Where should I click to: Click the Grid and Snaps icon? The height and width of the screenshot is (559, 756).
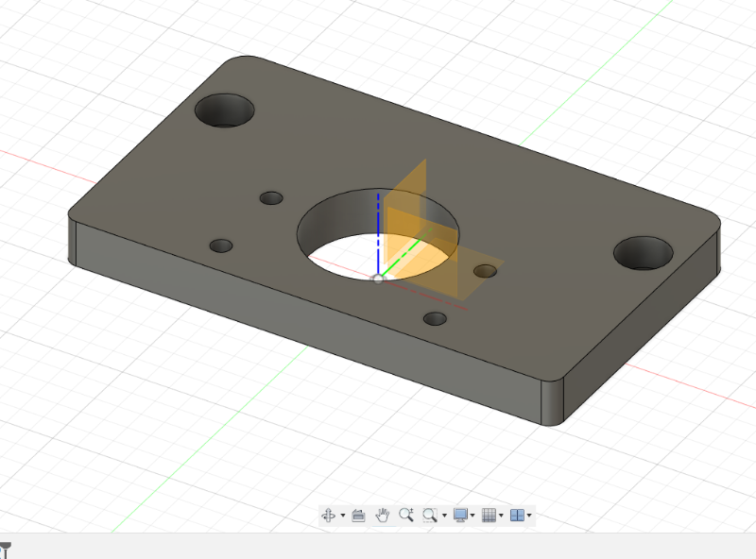pos(489,516)
